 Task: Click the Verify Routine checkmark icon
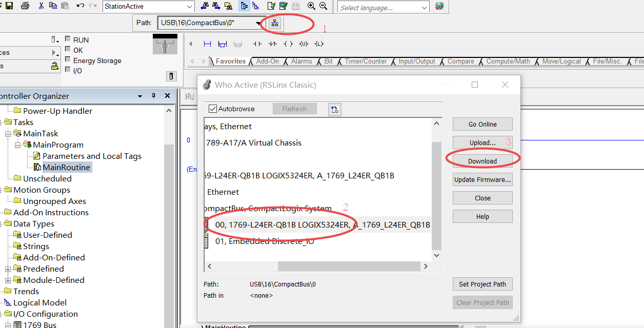point(271,6)
